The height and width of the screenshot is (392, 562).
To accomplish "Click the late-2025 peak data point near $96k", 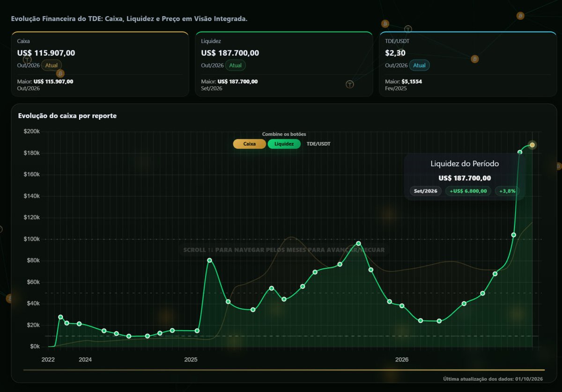I will [x=358, y=243].
